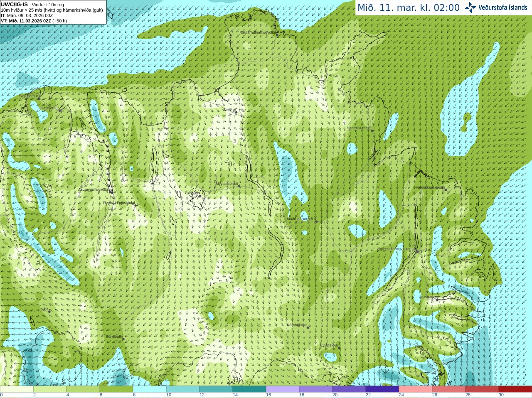Click the above-30 m/s dark red swatch
This screenshot has width=532, height=398.
(515, 389)
